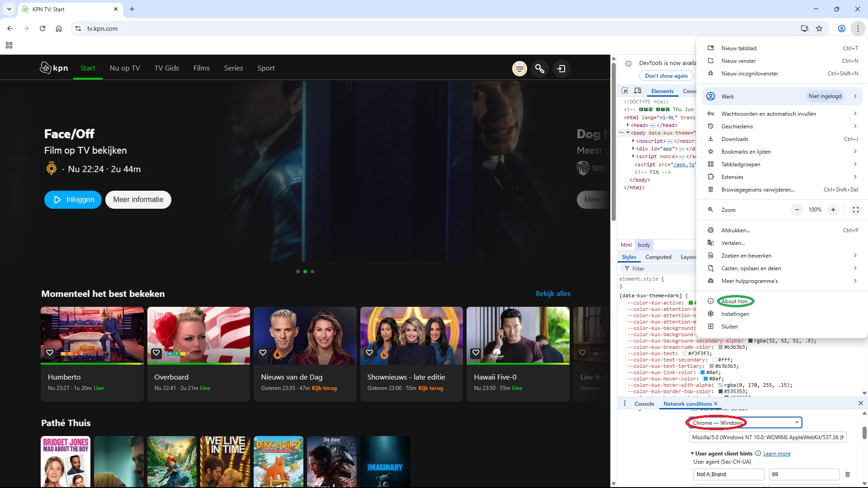
Task: Click the KPN search magnifier icon
Action: click(x=540, y=69)
